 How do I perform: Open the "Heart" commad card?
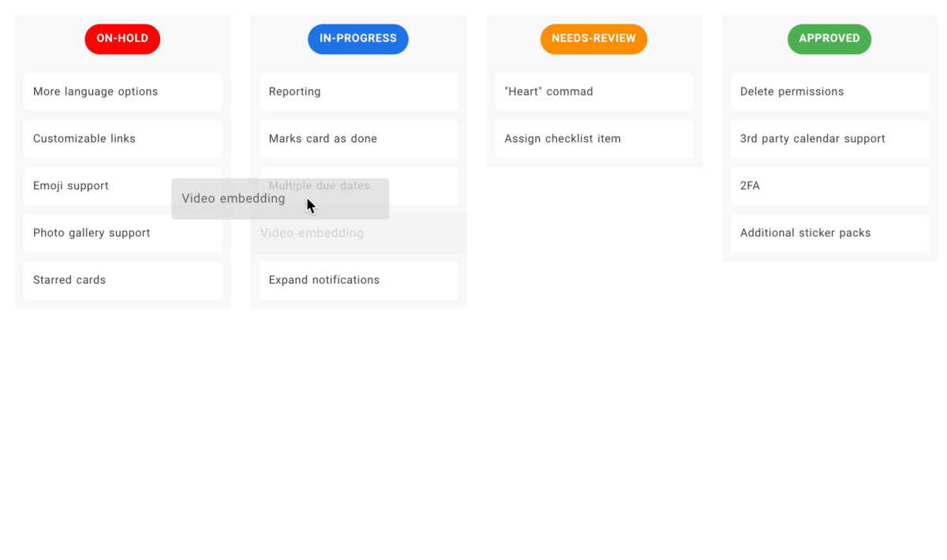pyautogui.click(x=594, y=91)
